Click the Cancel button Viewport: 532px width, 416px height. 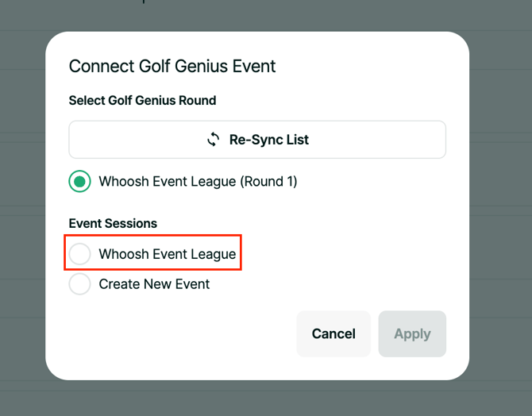[x=333, y=333]
